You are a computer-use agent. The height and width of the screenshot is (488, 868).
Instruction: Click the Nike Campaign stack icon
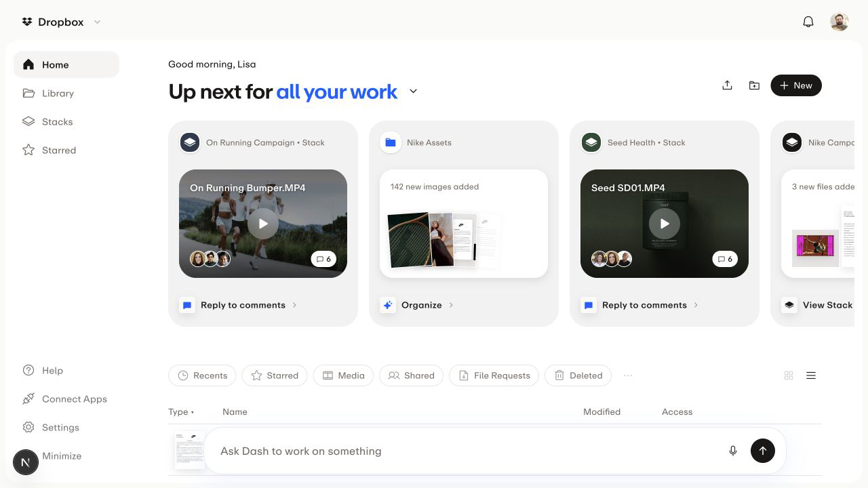click(792, 142)
